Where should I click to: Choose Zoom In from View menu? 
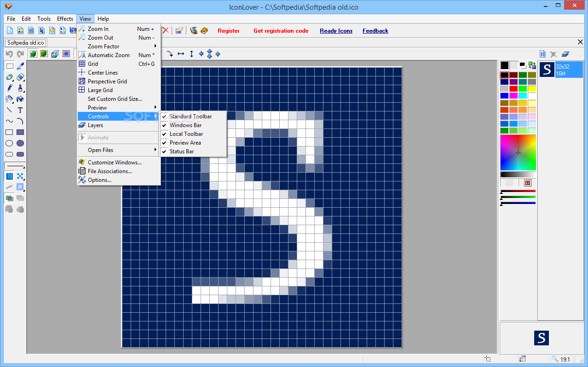(x=119, y=29)
